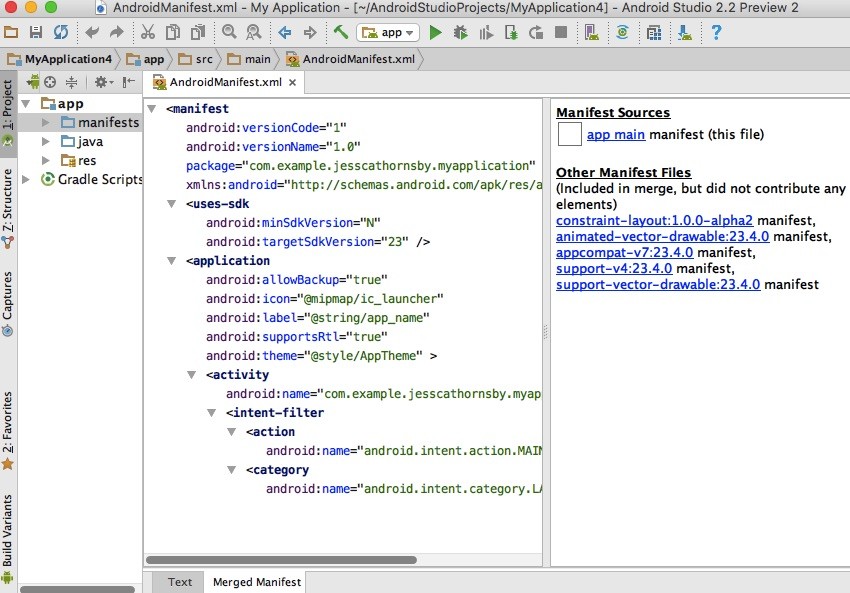Click MyApplication4 breadcrumb
Viewport: 850px width, 593px height.
pyautogui.click(x=60, y=59)
